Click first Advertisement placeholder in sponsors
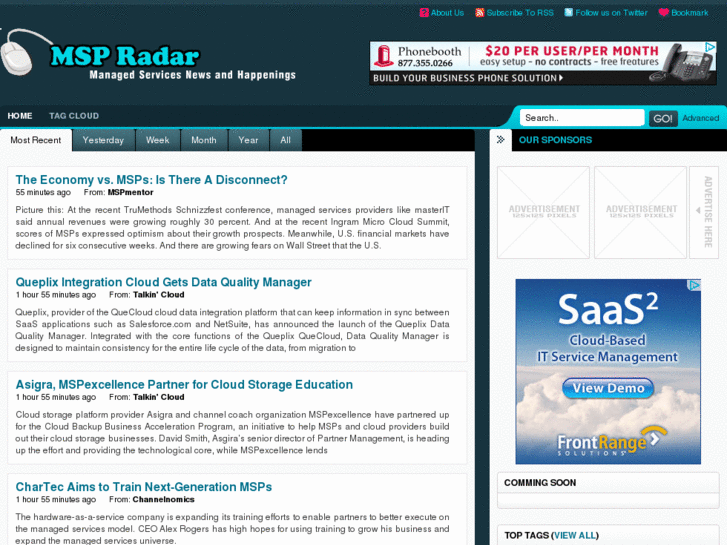This screenshot has width=727, height=545. click(543, 212)
